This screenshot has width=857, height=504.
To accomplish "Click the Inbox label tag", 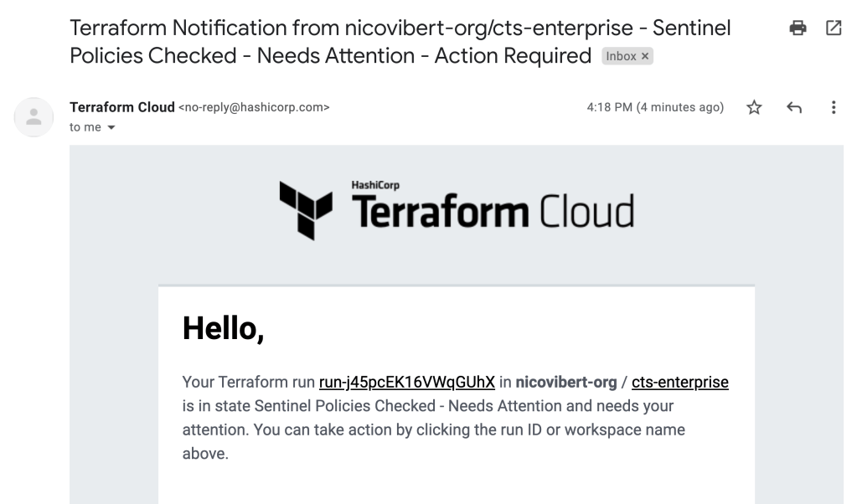I will [622, 58].
